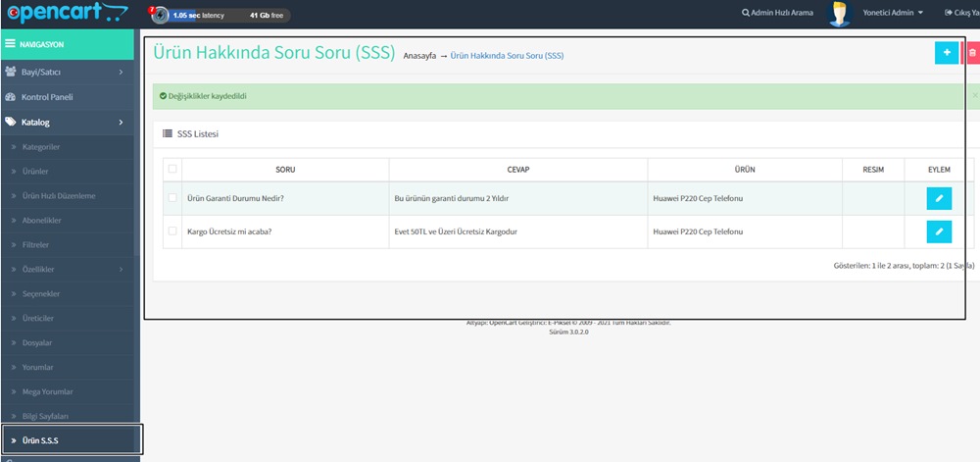This screenshot has height=462, width=980.
Task: Click the red delete trash button
Action: point(971,53)
